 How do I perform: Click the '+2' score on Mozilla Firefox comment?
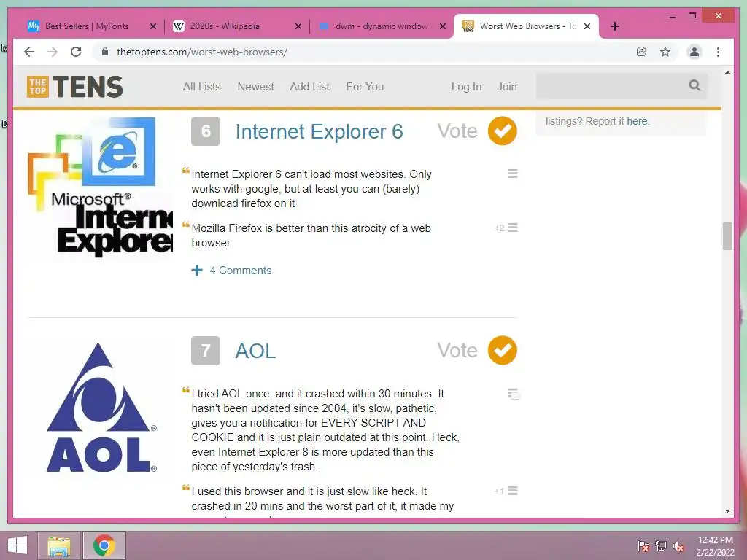pos(499,228)
